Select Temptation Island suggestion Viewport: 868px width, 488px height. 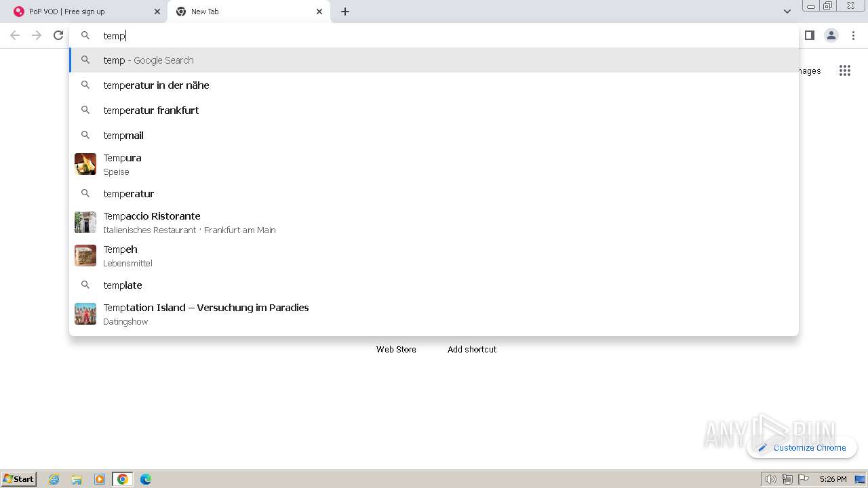tap(434, 314)
